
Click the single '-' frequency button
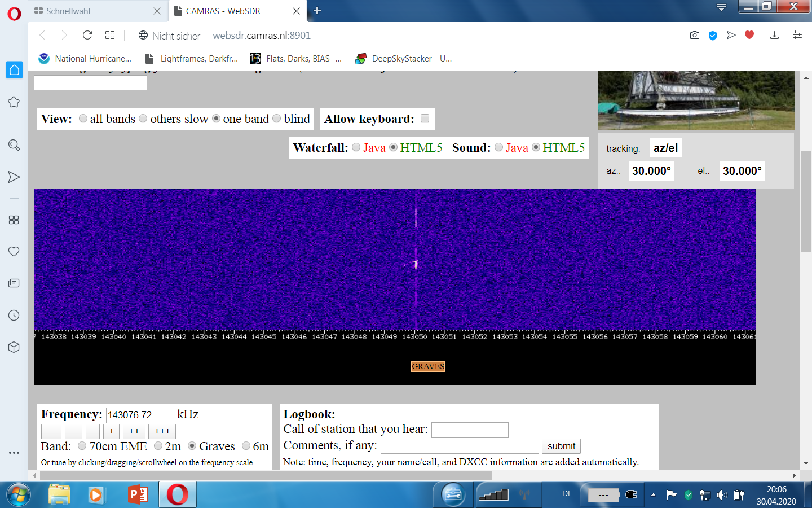click(92, 431)
